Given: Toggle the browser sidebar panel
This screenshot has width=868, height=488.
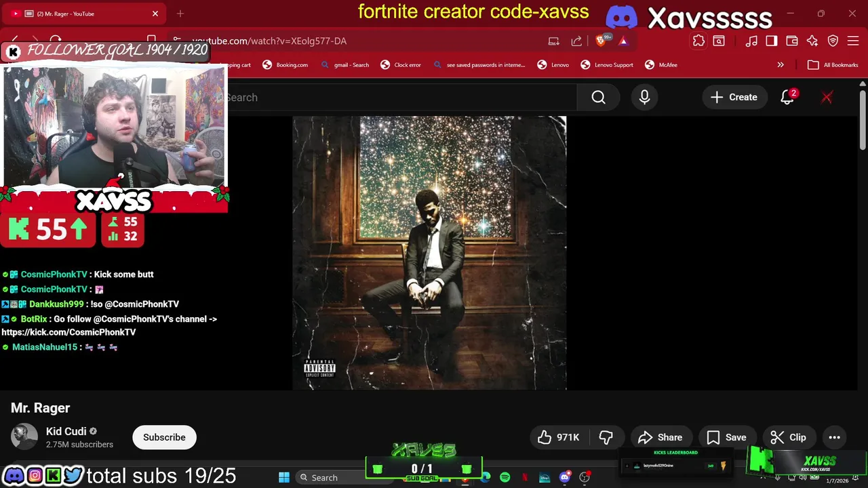Looking at the screenshot, I should (x=772, y=41).
